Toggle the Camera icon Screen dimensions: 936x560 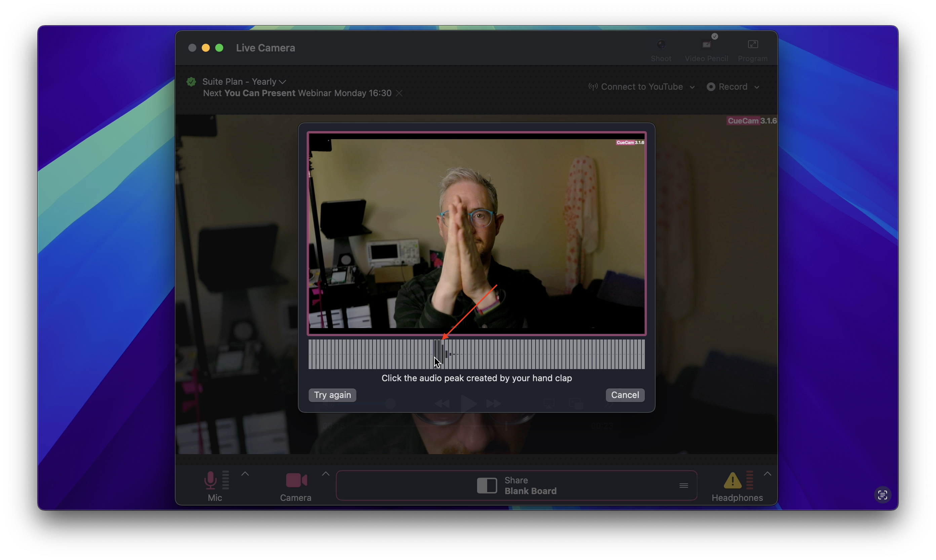pyautogui.click(x=296, y=480)
